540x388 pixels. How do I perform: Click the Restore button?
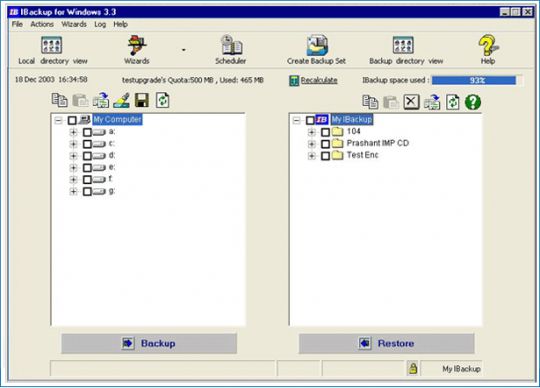point(386,343)
